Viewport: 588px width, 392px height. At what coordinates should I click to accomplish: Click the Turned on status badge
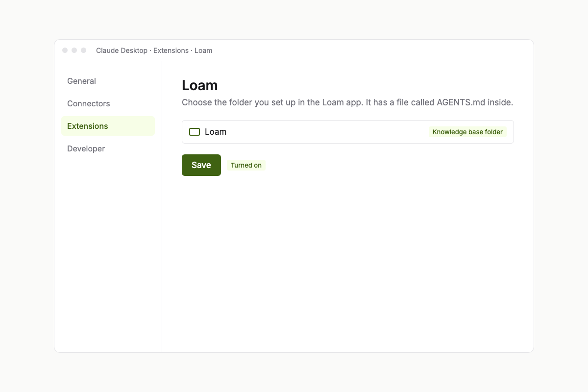click(246, 165)
